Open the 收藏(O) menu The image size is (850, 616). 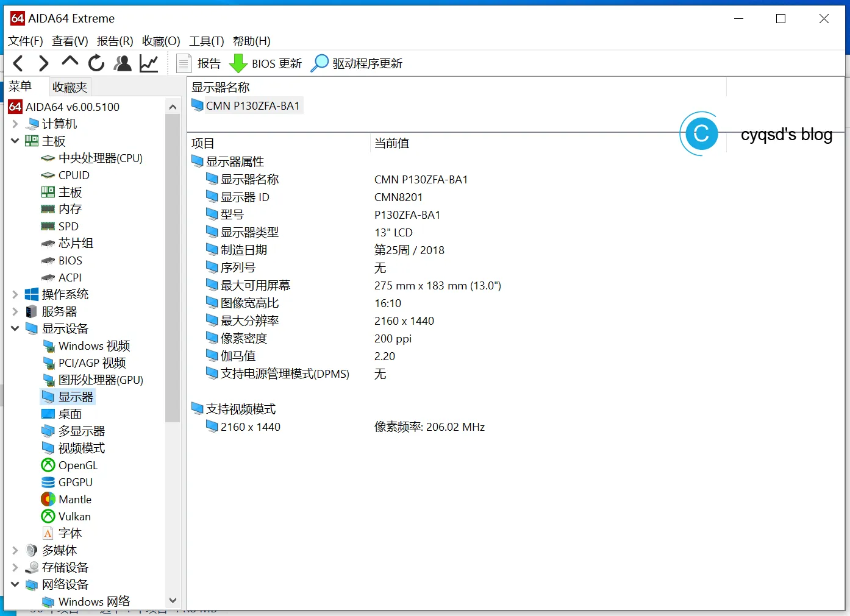pos(161,41)
